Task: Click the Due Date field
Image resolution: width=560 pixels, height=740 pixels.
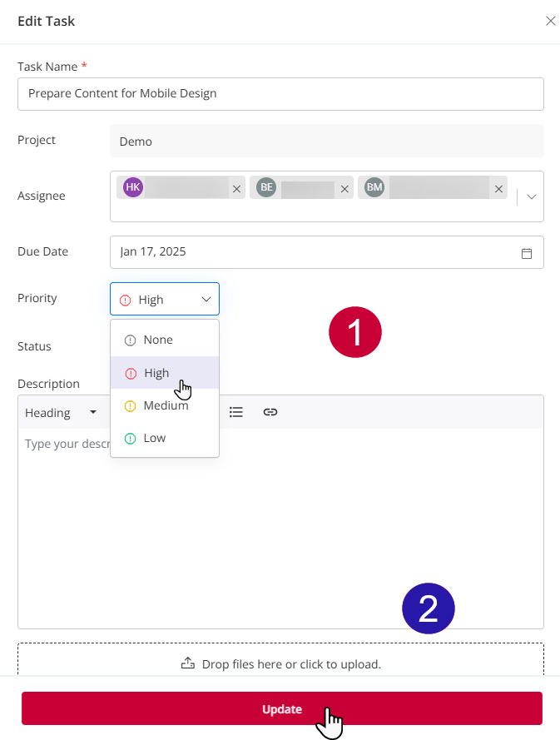Action: coord(316,252)
